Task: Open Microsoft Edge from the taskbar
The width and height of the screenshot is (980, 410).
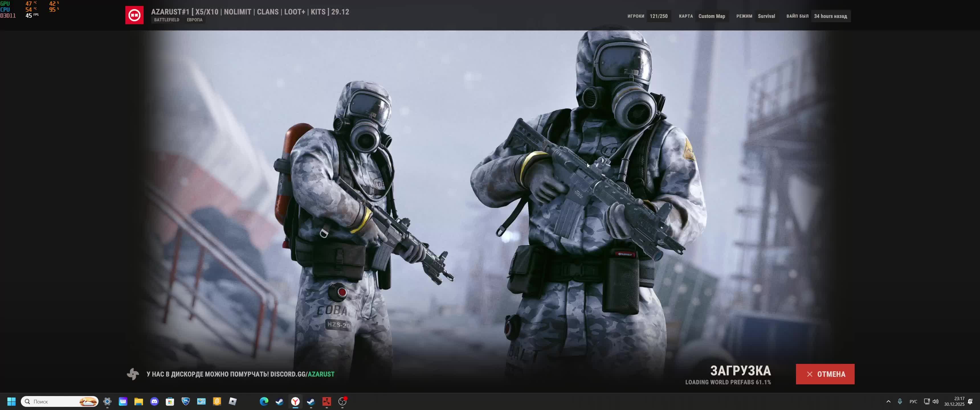Action: point(264,401)
